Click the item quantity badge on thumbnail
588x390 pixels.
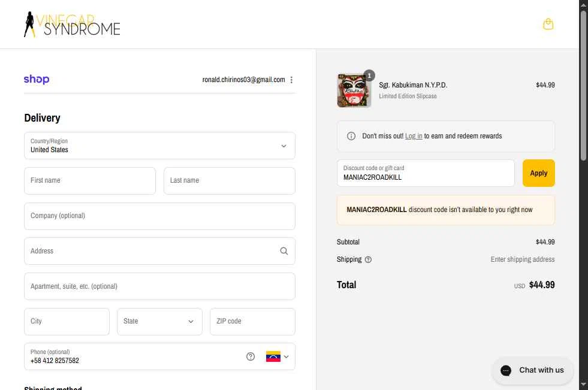click(369, 75)
